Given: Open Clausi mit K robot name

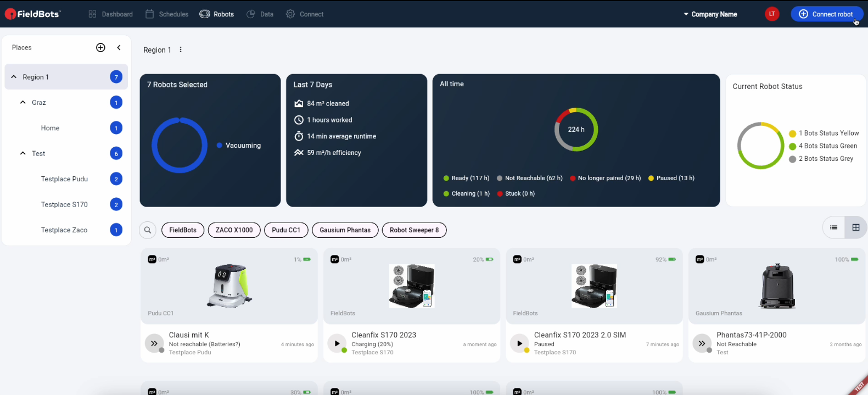Looking at the screenshot, I should click(x=189, y=335).
